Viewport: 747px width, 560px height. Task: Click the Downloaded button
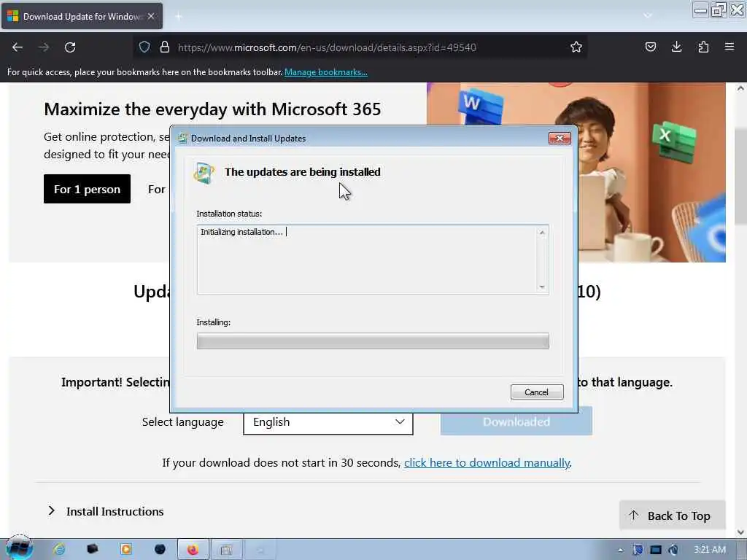tap(516, 422)
